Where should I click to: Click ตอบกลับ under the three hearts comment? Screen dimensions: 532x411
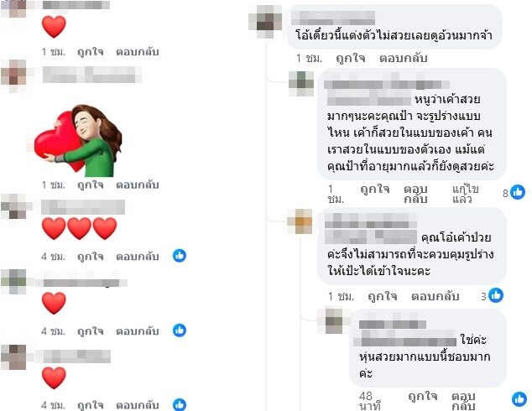point(138,257)
